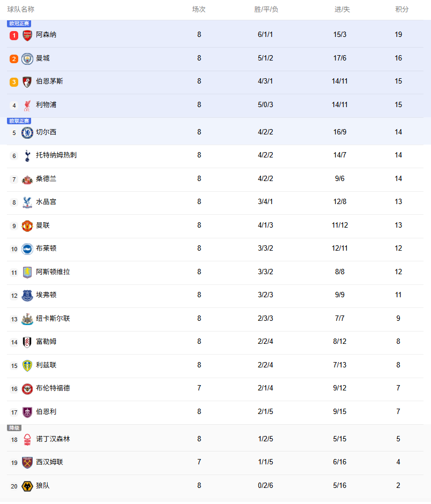The height and width of the screenshot is (504, 431).
Task: Select the 诺丁汉森林 team name
Action: (x=53, y=439)
